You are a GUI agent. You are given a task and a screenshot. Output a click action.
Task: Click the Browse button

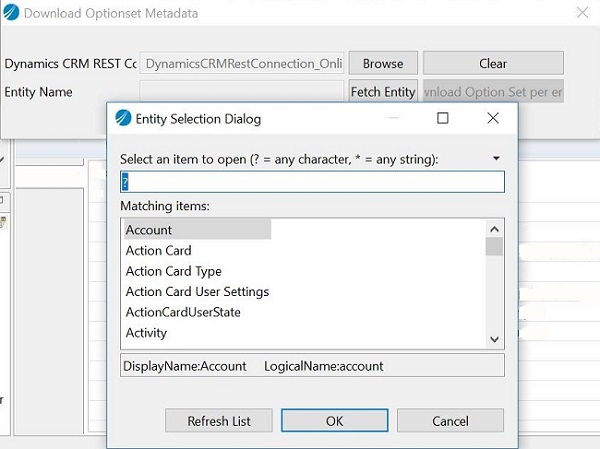pyautogui.click(x=383, y=63)
